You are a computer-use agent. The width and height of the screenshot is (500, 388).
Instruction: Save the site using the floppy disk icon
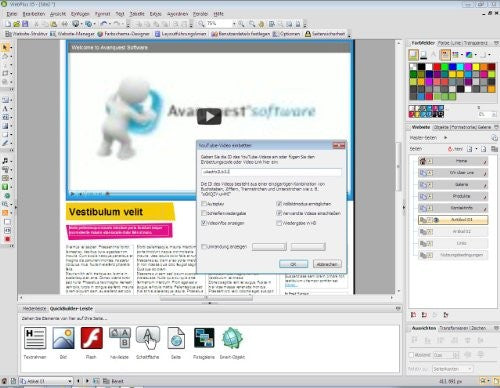25,24
